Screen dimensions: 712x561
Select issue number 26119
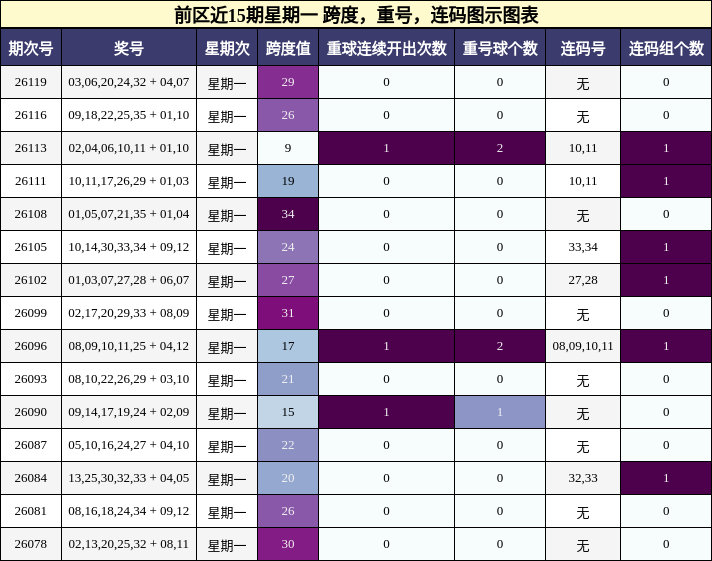[31, 82]
